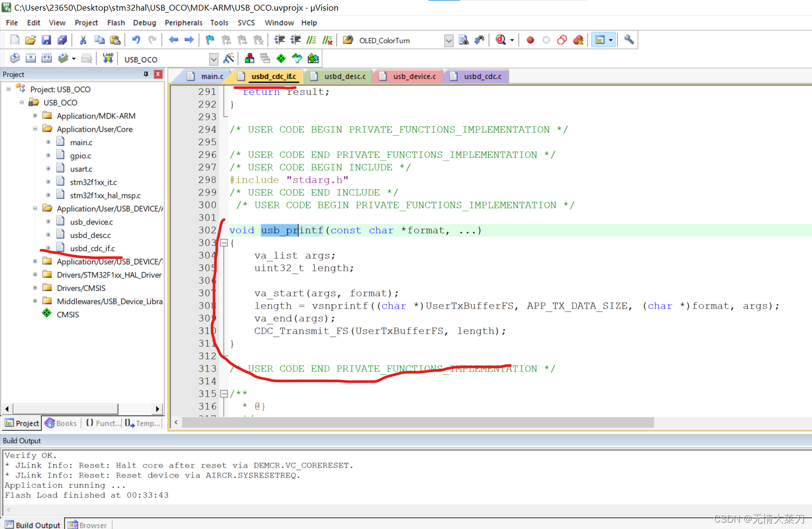This screenshot has width=812, height=529.
Task: Select stm32f1xx_it.c in the project tree
Action: (93, 182)
